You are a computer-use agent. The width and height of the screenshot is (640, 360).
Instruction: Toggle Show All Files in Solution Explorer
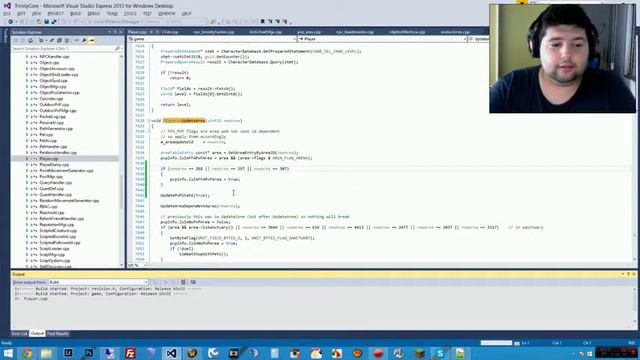coord(67,40)
